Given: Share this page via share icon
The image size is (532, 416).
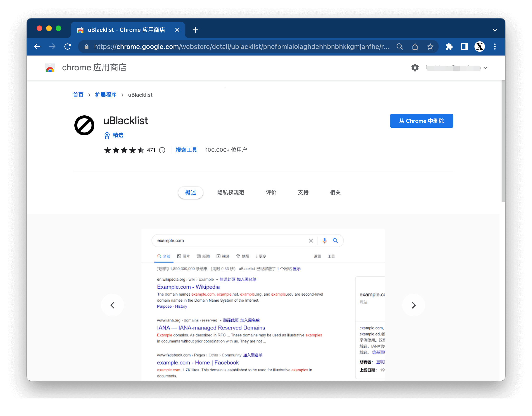Looking at the screenshot, I should (415, 47).
